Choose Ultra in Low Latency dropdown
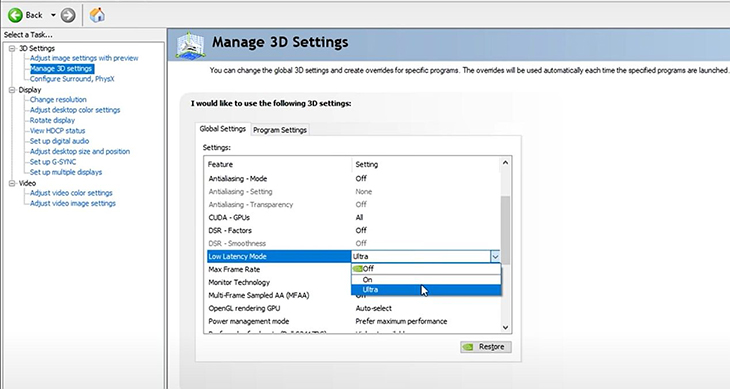This screenshot has height=389, width=730. point(426,290)
